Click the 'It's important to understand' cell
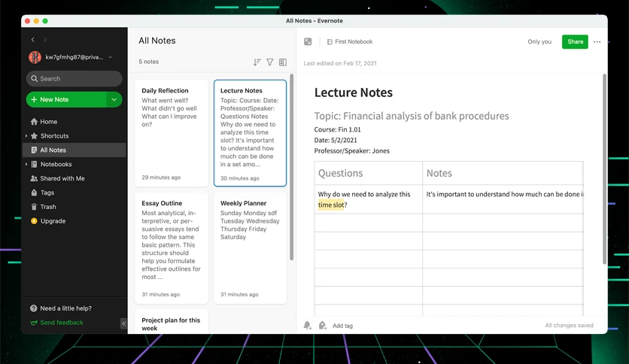This screenshot has height=364, width=629. point(503,199)
